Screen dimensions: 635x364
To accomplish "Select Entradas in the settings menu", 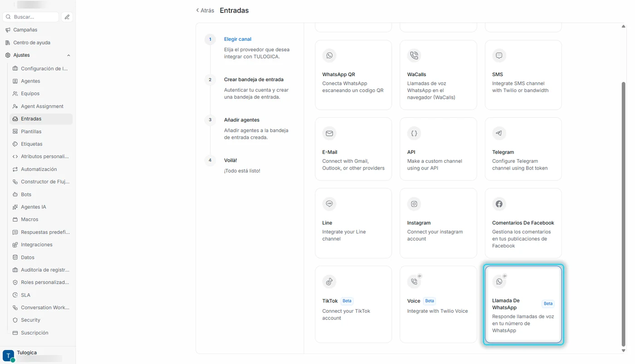I will pos(41,119).
